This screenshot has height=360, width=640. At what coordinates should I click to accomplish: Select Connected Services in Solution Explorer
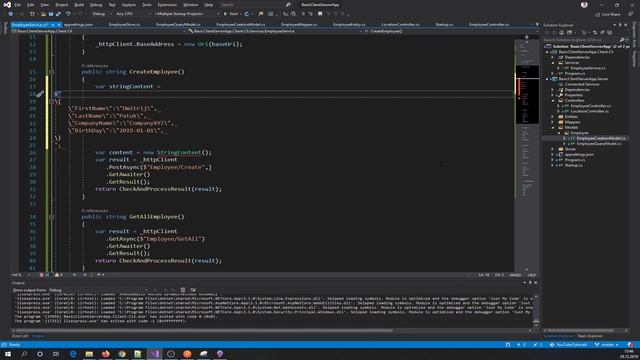[582, 84]
